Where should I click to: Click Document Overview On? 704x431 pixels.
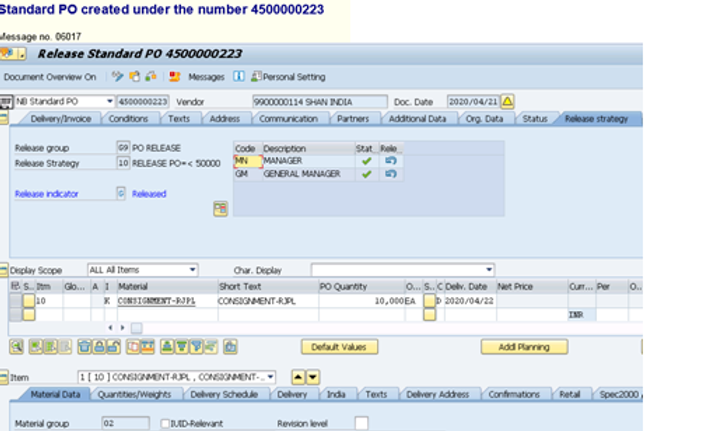click(x=50, y=77)
